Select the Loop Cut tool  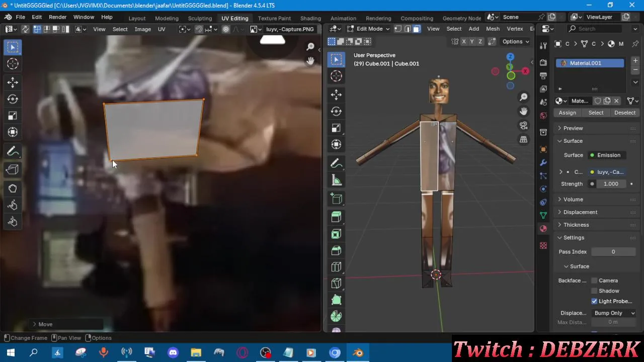(336, 267)
